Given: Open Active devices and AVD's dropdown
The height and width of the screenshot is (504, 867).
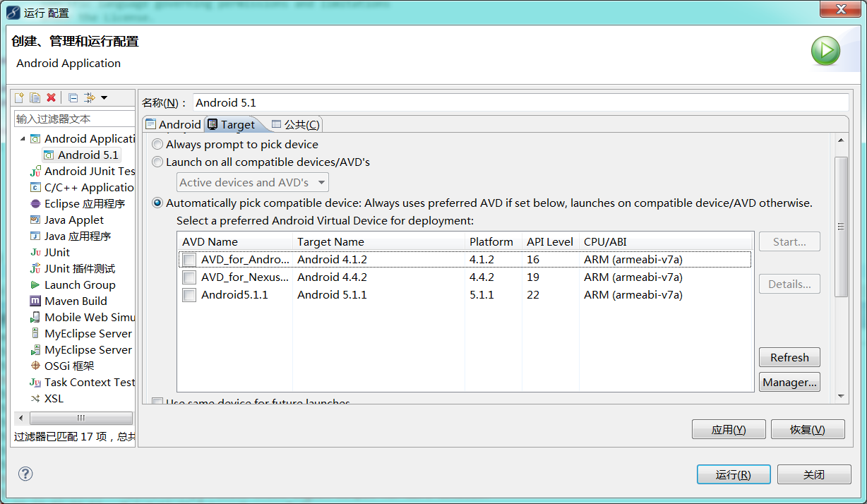Looking at the screenshot, I should tap(253, 182).
